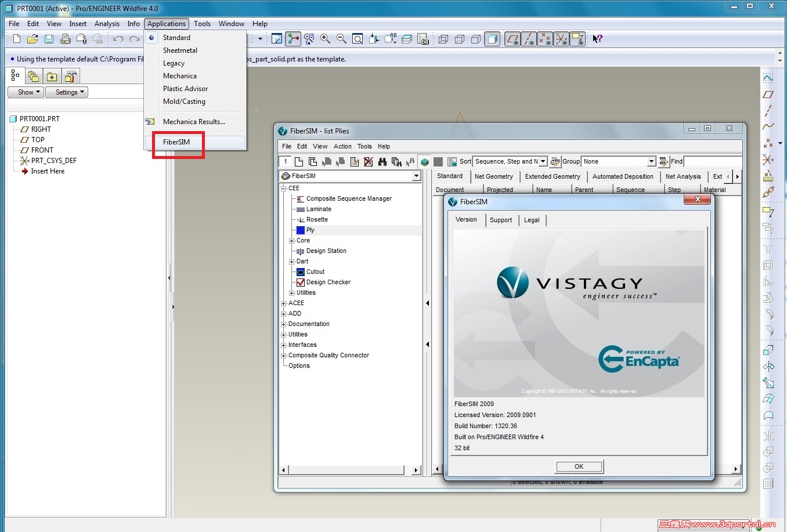Click the green 3D cube icon in FiberSIM toolbar
The image size is (787, 532).
point(424,161)
